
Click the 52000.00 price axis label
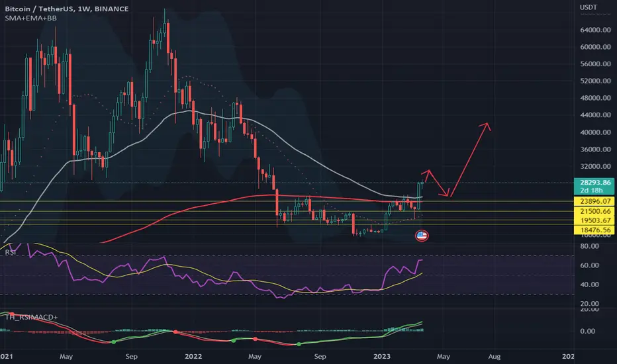coord(595,81)
